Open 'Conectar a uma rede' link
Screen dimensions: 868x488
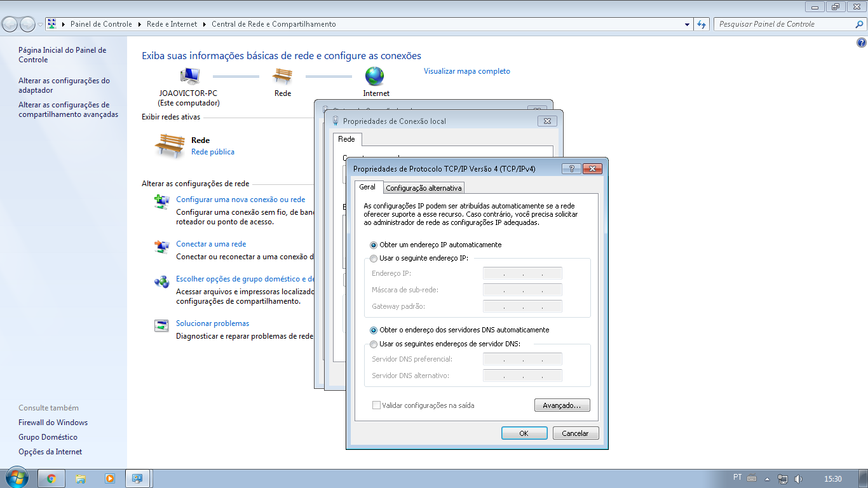click(211, 244)
